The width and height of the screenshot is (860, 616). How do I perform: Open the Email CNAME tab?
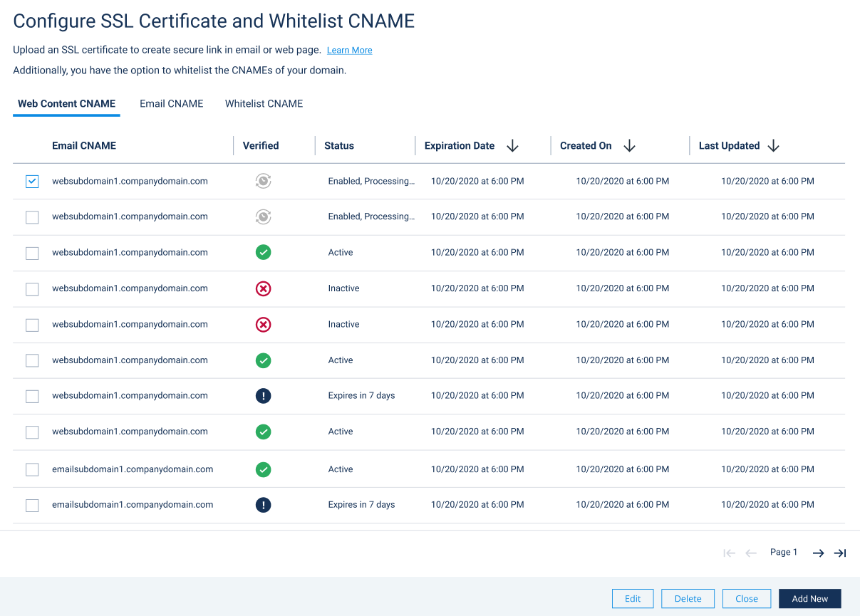tap(172, 103)
